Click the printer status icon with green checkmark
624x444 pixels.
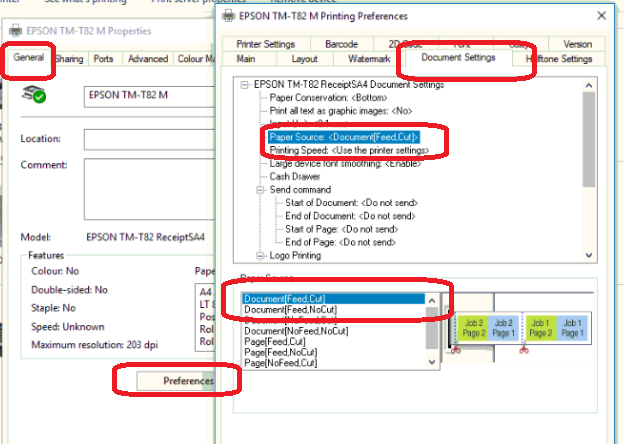34,94
